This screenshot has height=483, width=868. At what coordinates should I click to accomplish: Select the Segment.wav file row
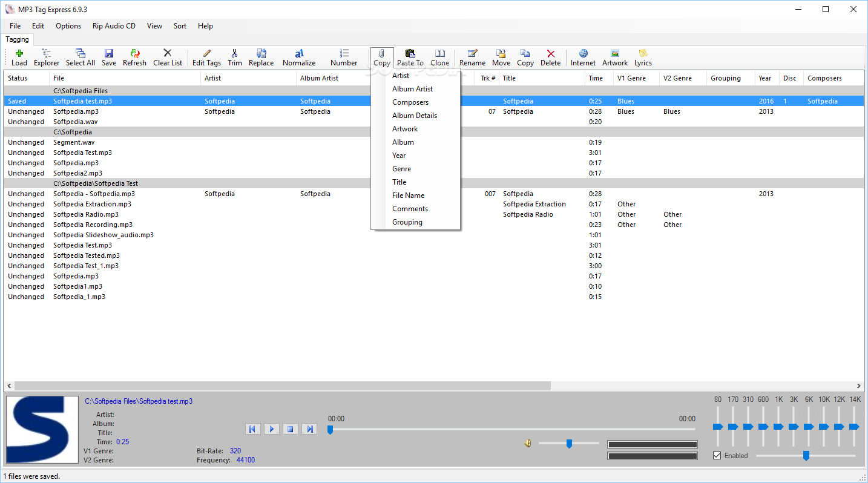pos(434,142)
